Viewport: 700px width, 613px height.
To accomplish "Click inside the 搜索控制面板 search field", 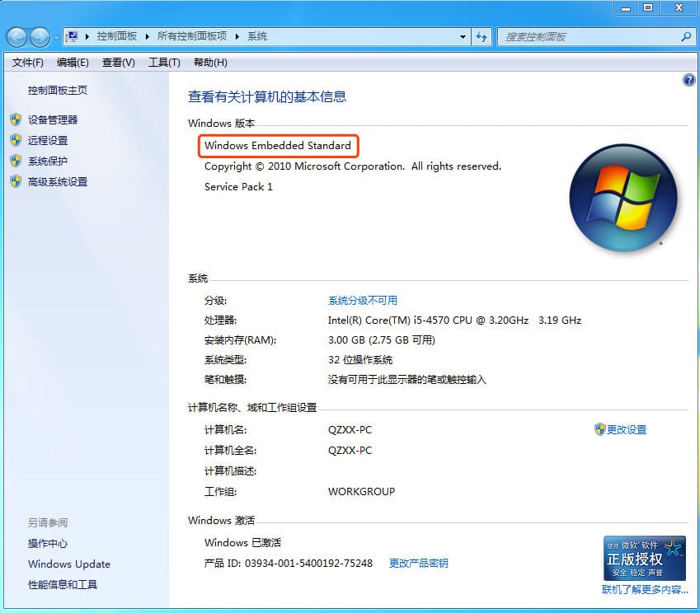I will click(585, 36).
